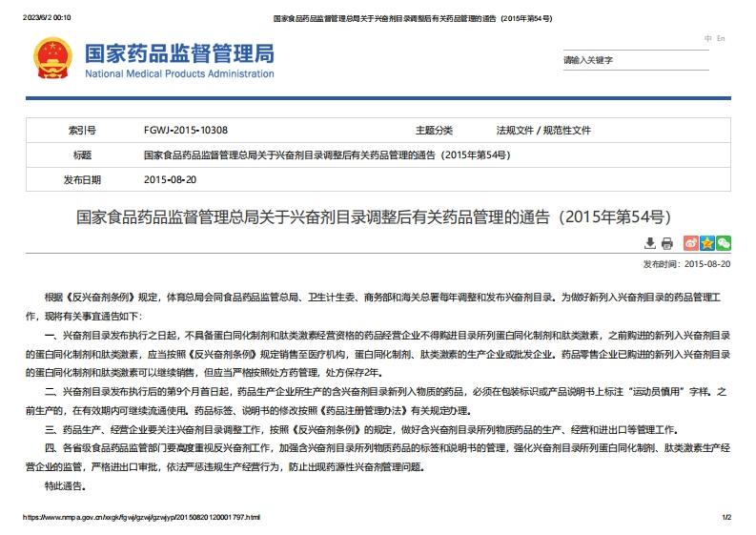Screen dimensions: 756x535
Task: Share the notice via WeChat icon
Action: (724, 243)
